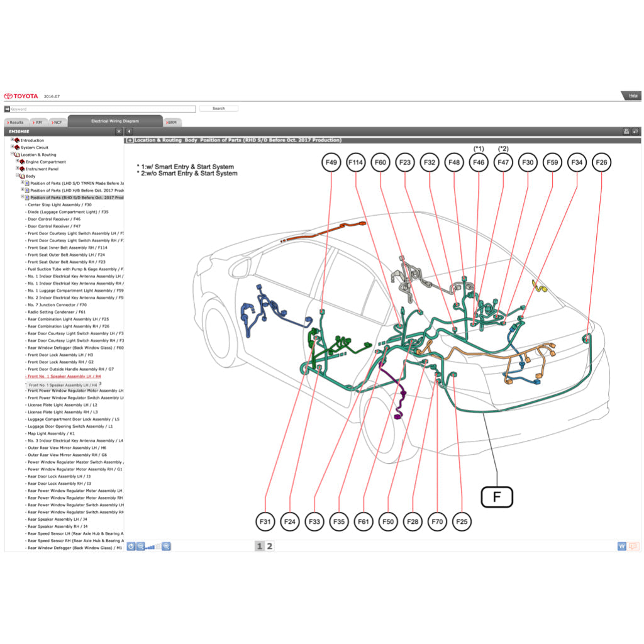This screenshot has width=644, height=644.
Task: Click the Word export icon at bottom right
Action: 622,546
